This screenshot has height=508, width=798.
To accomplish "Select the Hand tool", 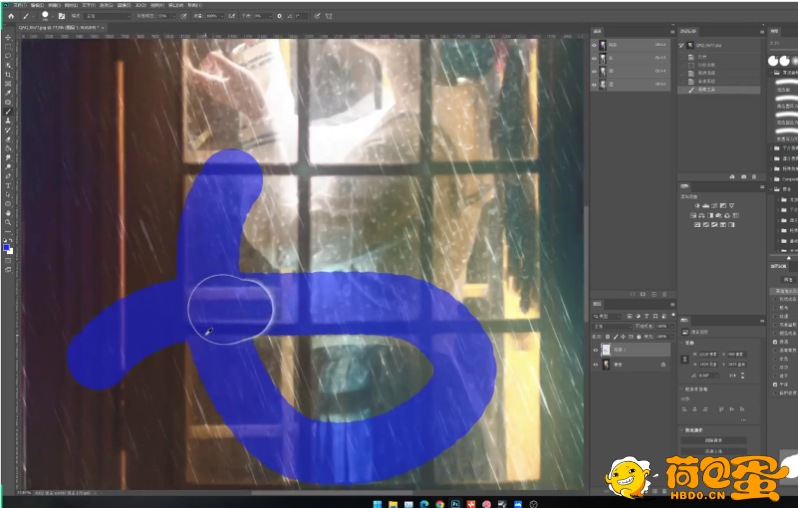I will 8,213.
